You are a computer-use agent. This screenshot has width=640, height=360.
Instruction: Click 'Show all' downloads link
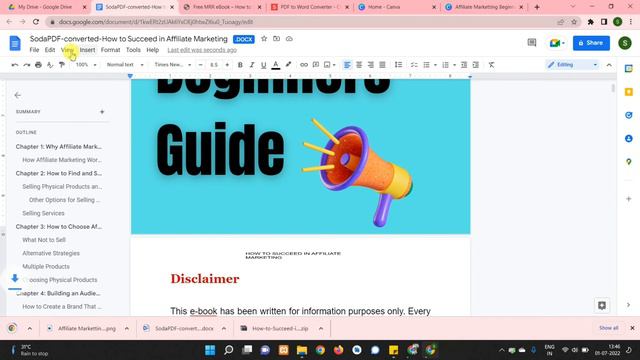pyautogui.click(x=609, y=328)
